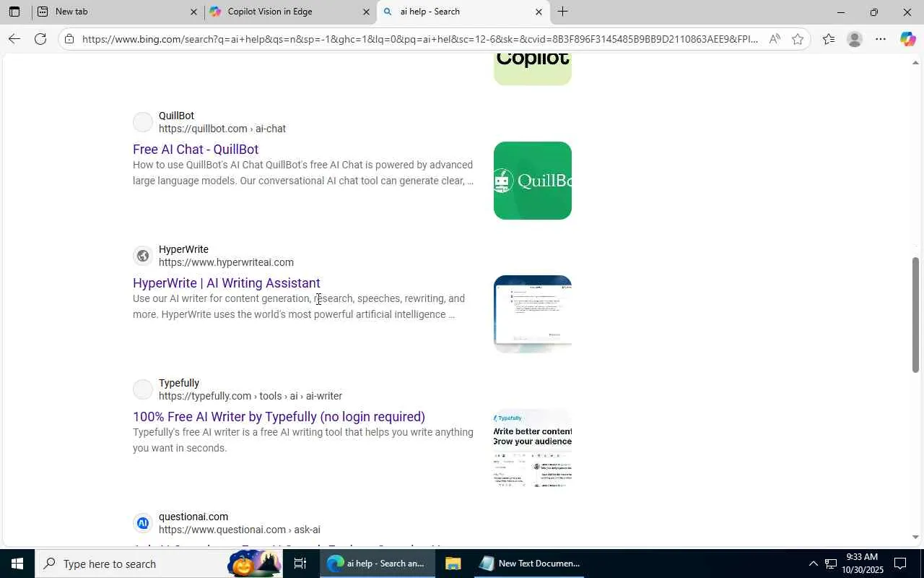Screen dimensions: 924x578
Task: Click the questionai.com ask-ai URL
Action: tap(240, 530)
